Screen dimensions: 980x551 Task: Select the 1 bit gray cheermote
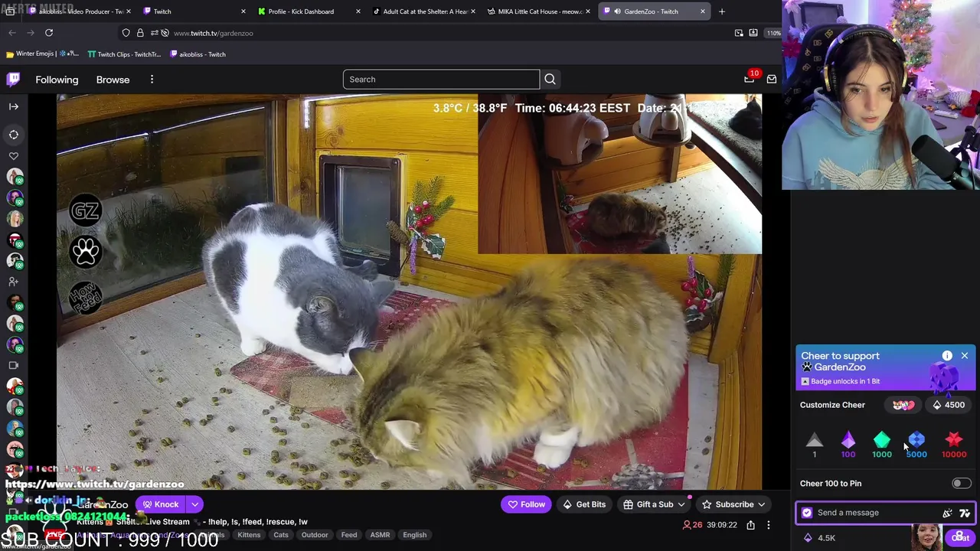pos(815,445)
